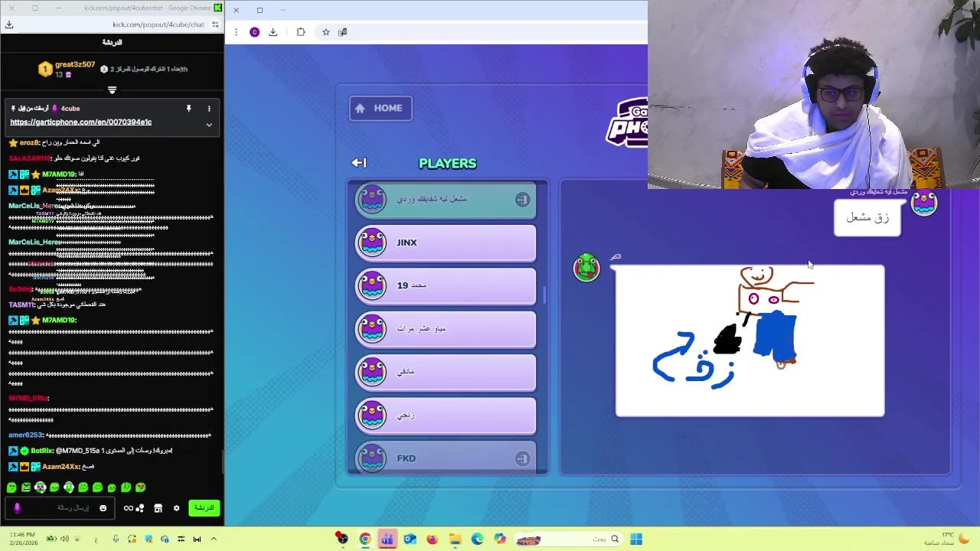The width and height of the screenshot is (980, 551).
Task: Click the three-dots bubbles icon in chat bar
Action: click(140, 508)
